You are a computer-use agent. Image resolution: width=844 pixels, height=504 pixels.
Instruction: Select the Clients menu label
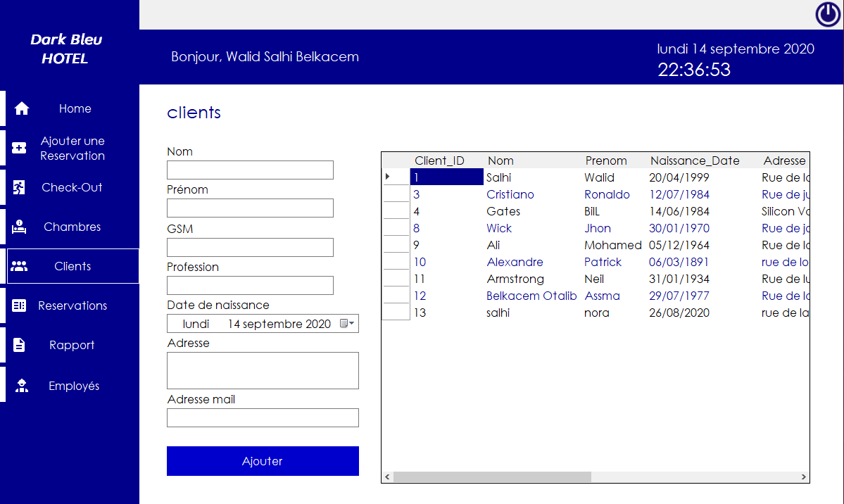coord(73,266)
